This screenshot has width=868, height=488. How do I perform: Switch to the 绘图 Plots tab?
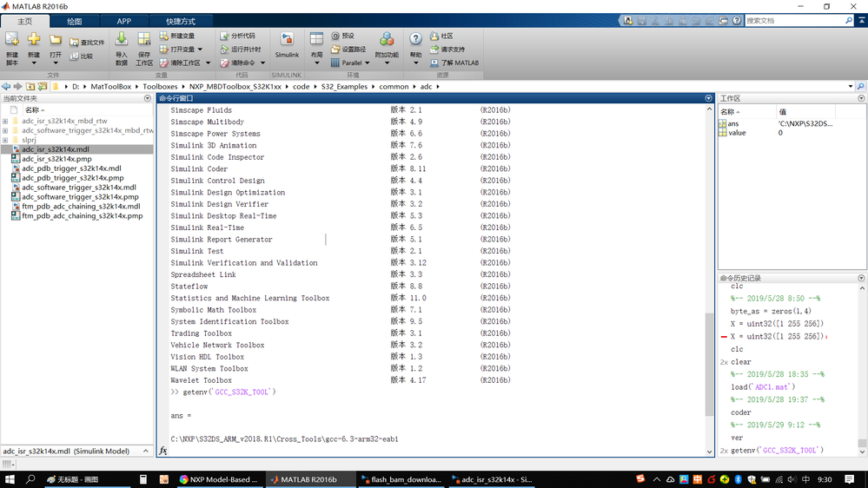click(x=74, y=21)
